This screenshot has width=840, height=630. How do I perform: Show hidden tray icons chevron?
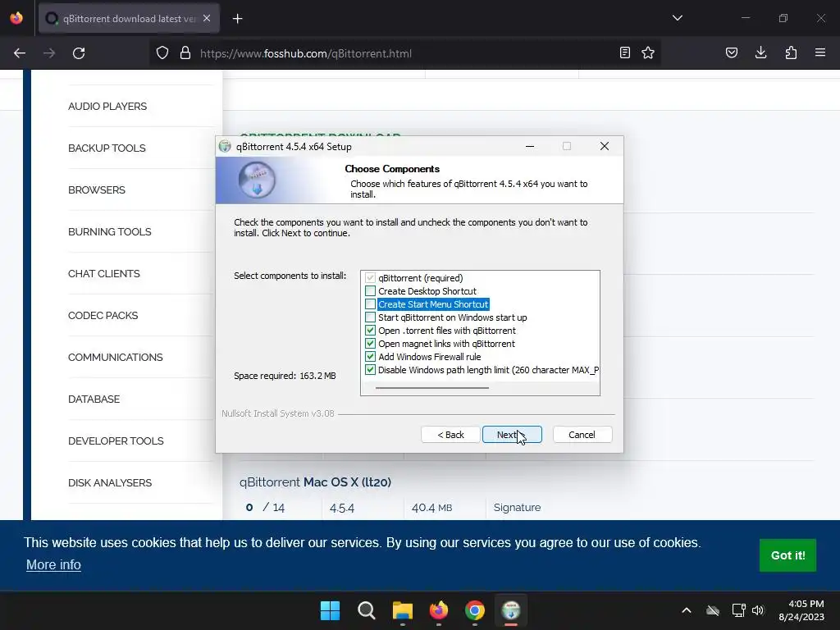pyautogui.click(x=687, y=610)
